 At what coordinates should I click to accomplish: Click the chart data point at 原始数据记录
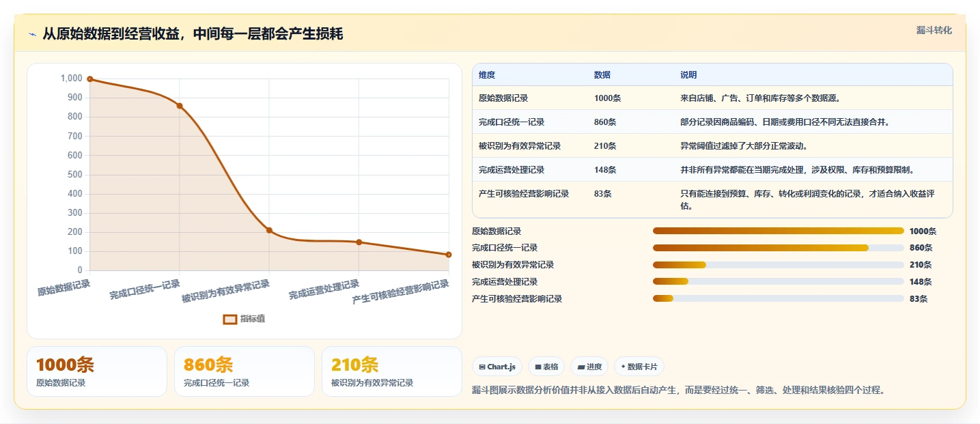[89, 79]
